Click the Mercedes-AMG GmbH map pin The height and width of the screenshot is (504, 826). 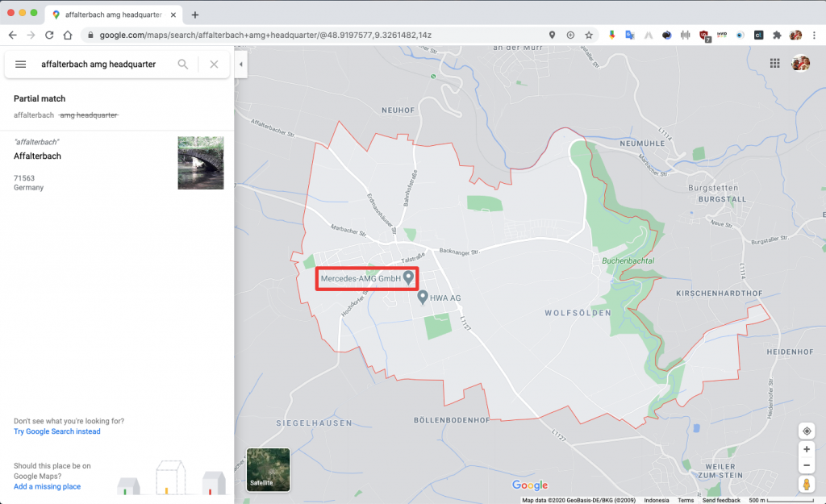(x=408, y=278)
